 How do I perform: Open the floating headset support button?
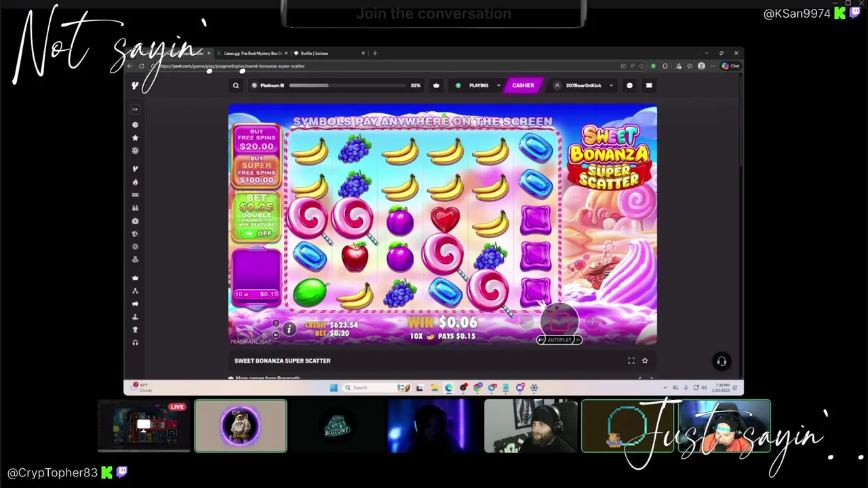[722, 361]
